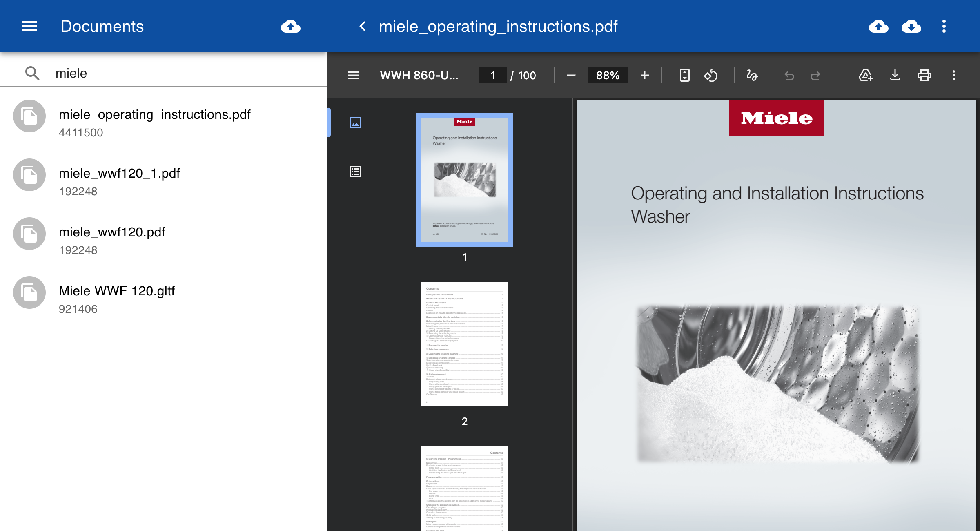Click the Documents heading
This screenshot has width=980, height=531.
pos(102,27)
